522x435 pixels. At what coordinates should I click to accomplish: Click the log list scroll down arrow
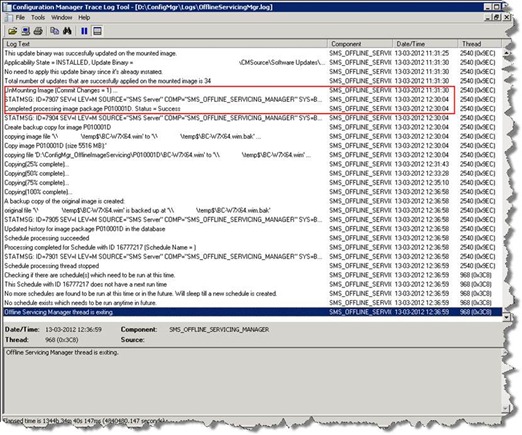pyautogui.click(x=506, y=317)
